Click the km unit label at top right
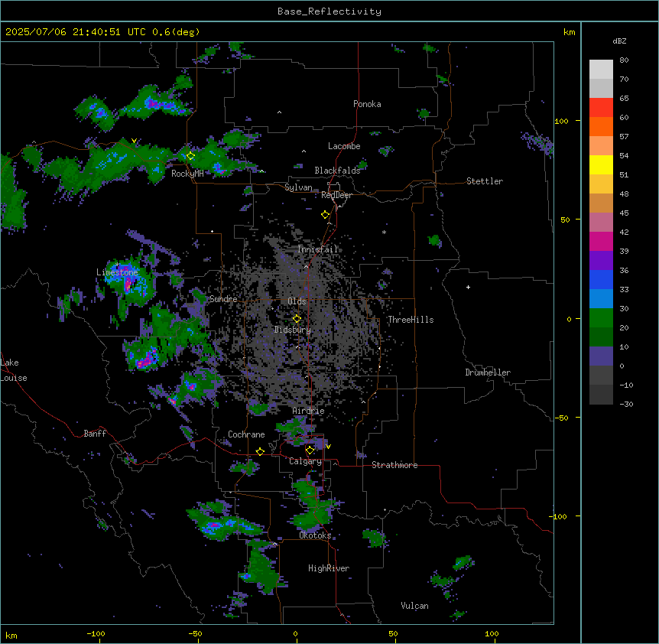This screenshot has height=644, width=659. pos(569,32)
